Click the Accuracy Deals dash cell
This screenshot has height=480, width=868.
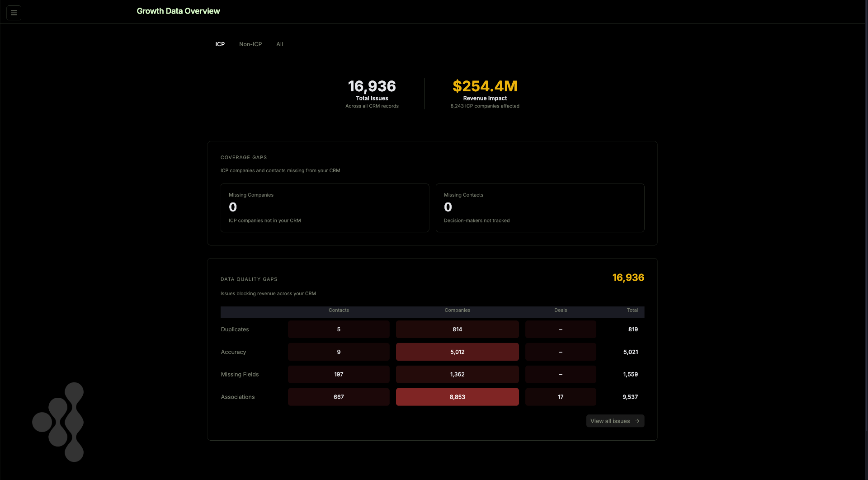561,352
